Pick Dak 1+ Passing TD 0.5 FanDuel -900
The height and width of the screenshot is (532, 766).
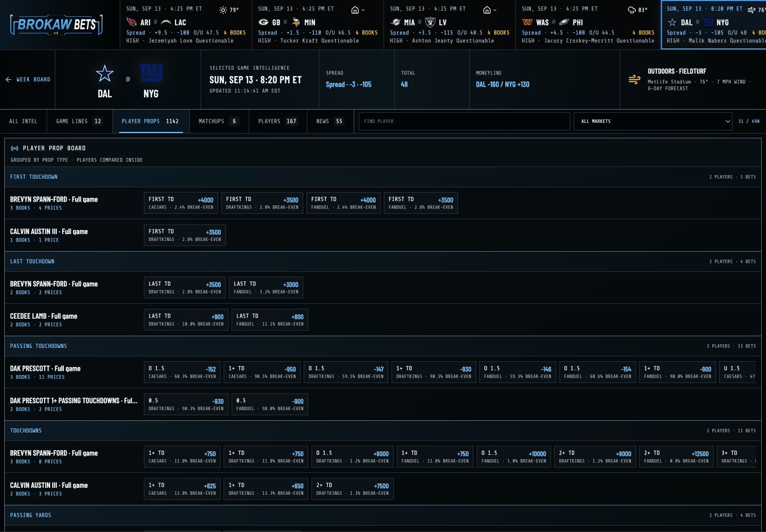tap(270, 404)
